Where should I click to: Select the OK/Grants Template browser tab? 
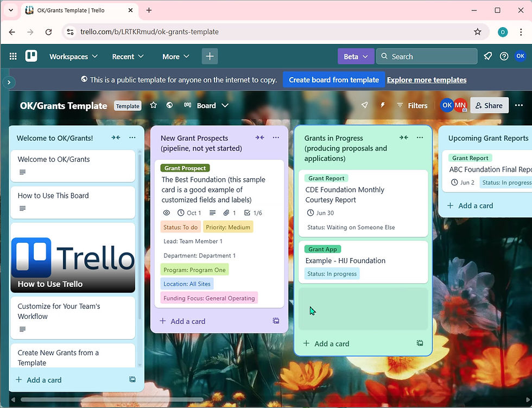tap(80, 10)
